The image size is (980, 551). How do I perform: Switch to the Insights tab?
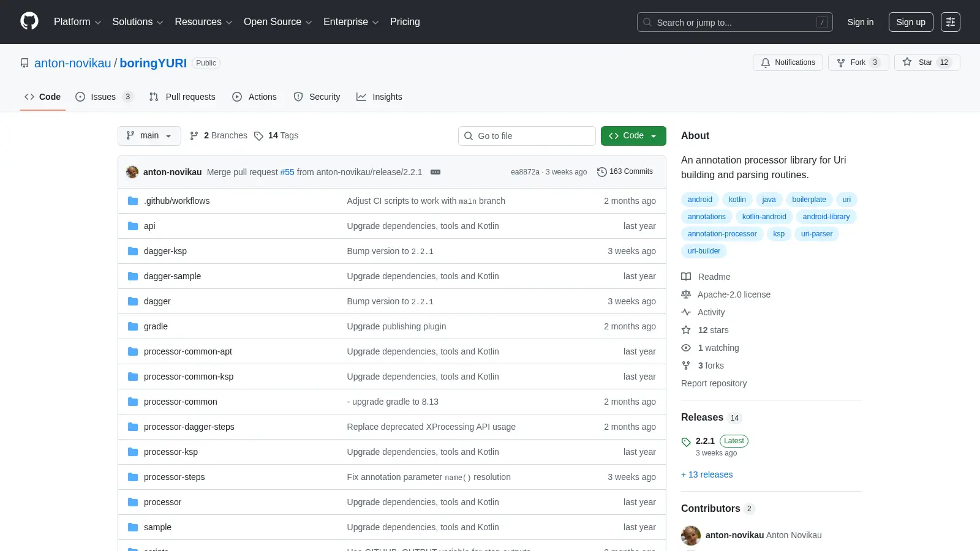click(x=379, y=97)
